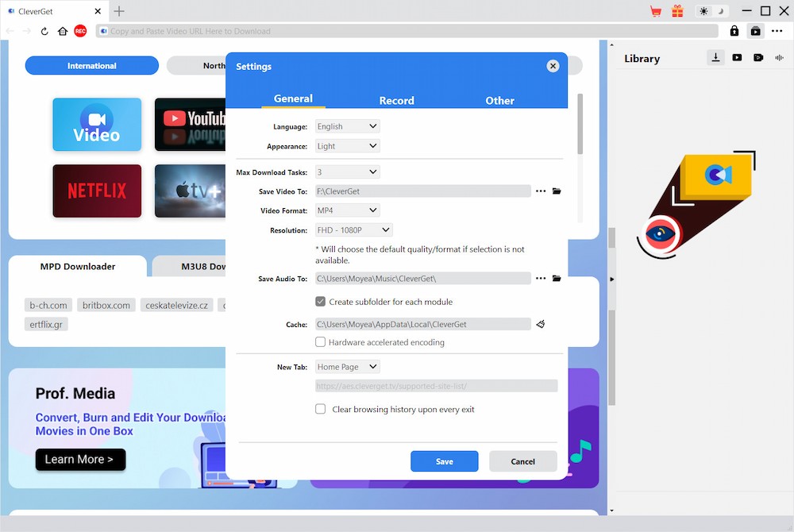Screen dimensions: 794x532
Task: Click the red REC record button
Action: coord(80,31)
